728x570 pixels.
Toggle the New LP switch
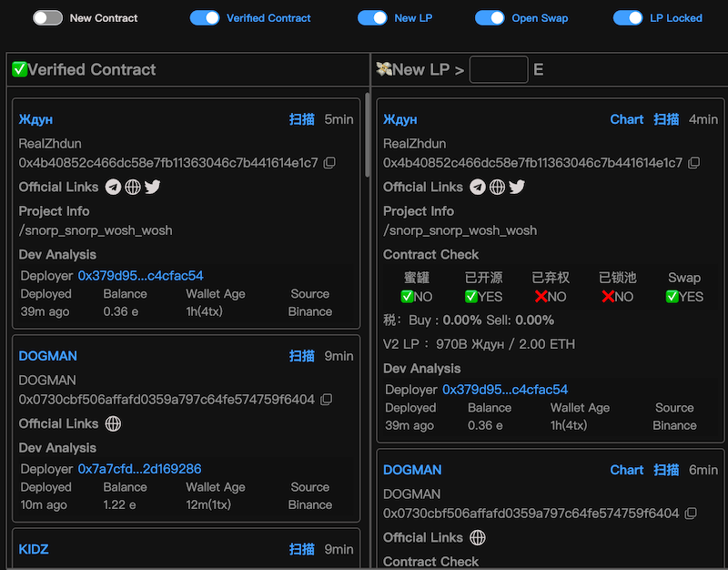point(372,17)
